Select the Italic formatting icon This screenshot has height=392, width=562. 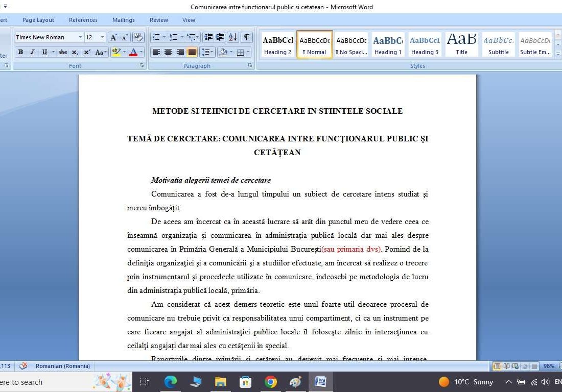pos(33,52)
